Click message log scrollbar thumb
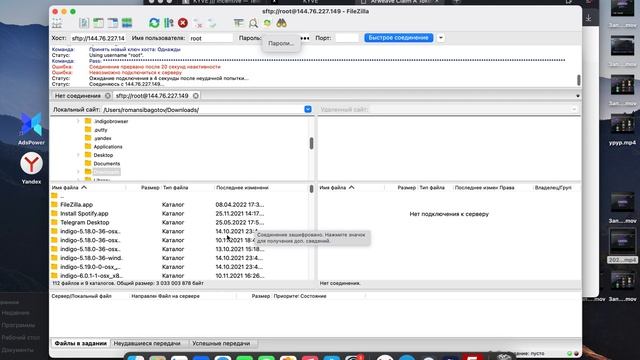This screenshot has height=360, width=640. tap(578, 80)
